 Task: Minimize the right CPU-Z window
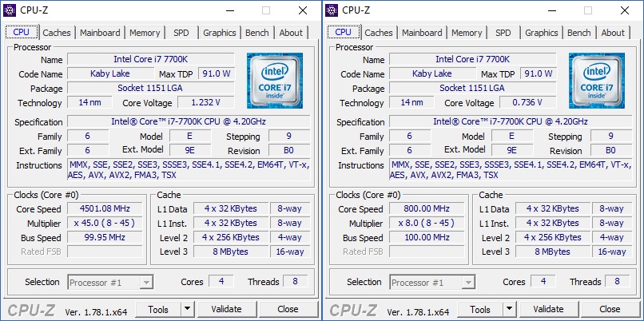(x=551, y=10)
